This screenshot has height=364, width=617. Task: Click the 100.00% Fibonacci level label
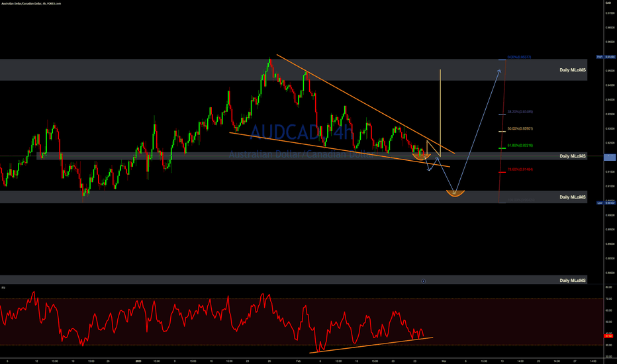click(521, 201)
